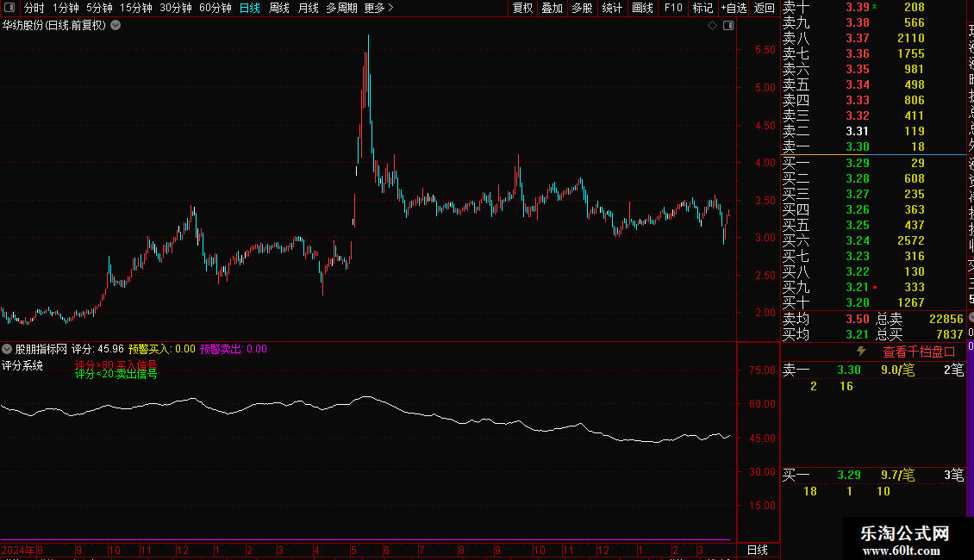Open F10 company info

click(x=673, y=8)
